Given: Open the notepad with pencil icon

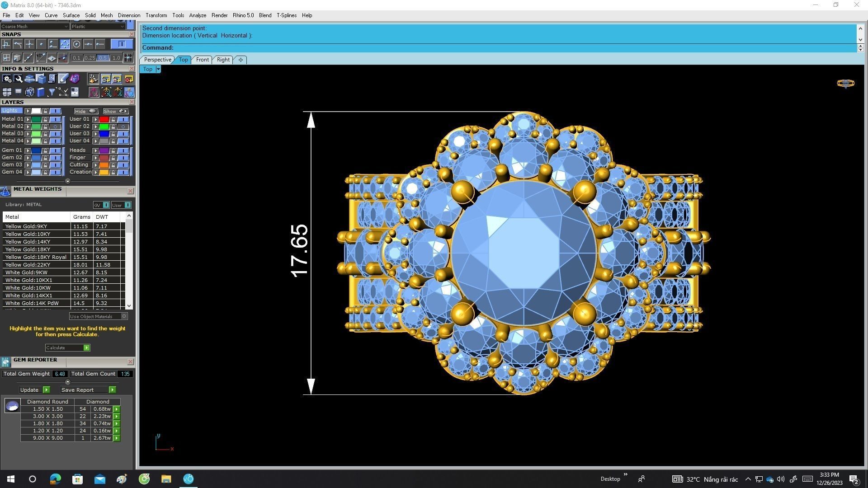Looking at the screenshot, I should pyautogui.click(x=63, y=79).
